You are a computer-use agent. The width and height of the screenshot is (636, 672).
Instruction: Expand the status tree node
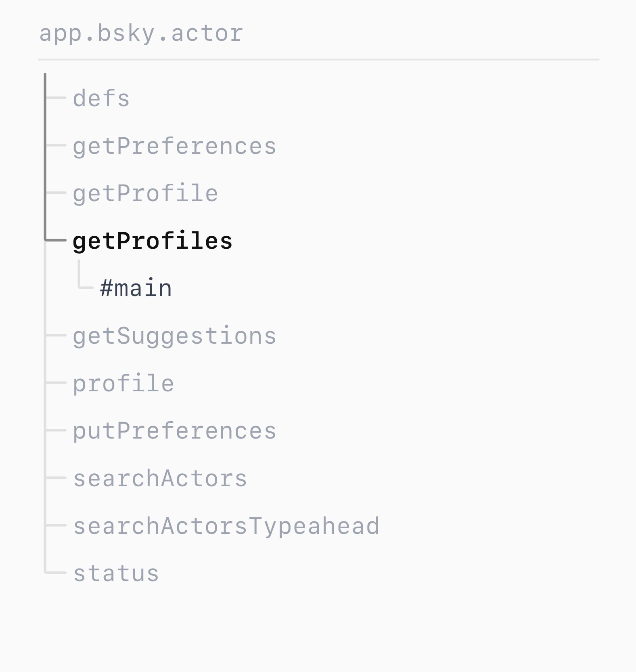[116, 573]
